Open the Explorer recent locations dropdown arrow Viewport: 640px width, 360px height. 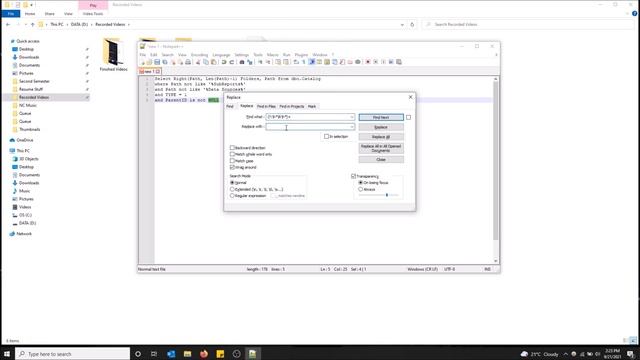click(x=26, y=24)
